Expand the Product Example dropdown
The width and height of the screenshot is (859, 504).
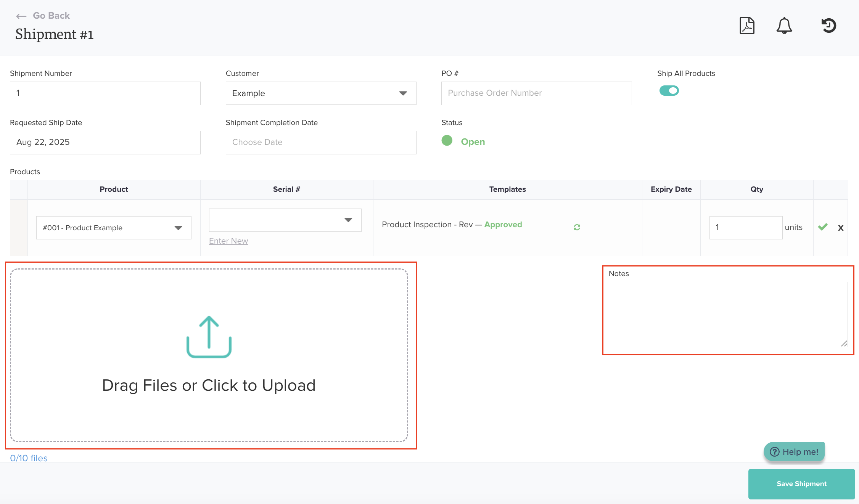tap(114, 228)
